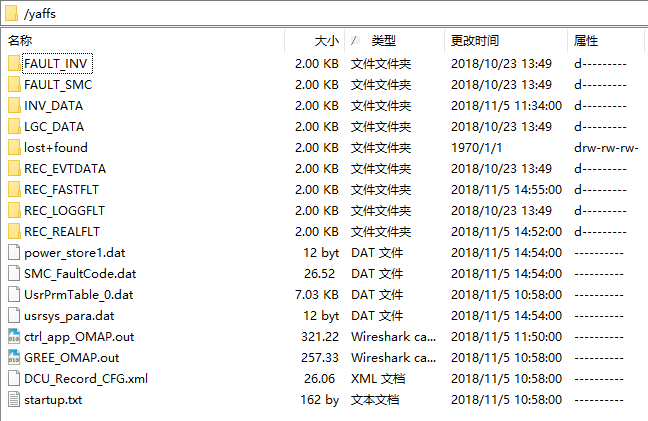
Task: Select the lost+found folder icon
Action: point(14,147)
